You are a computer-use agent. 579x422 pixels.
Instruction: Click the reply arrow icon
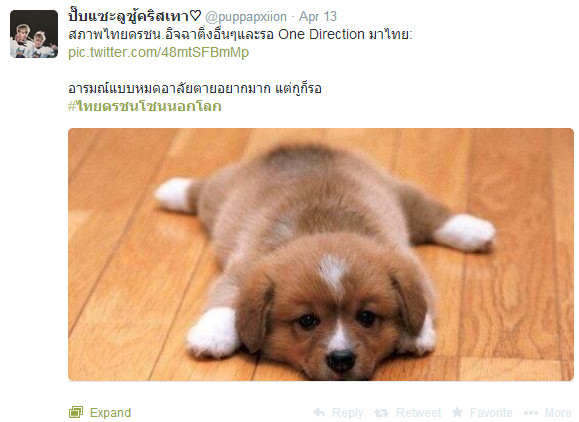pos(319,412)
